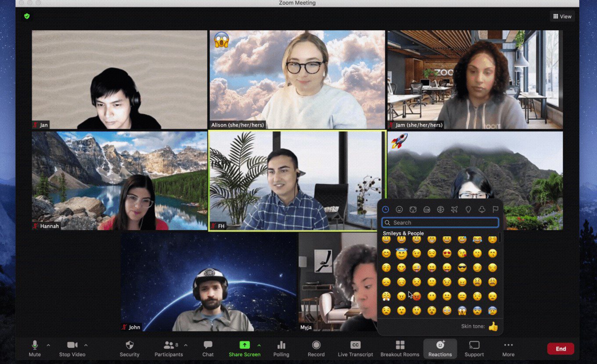Start recording the meeting

click(316, 348)
